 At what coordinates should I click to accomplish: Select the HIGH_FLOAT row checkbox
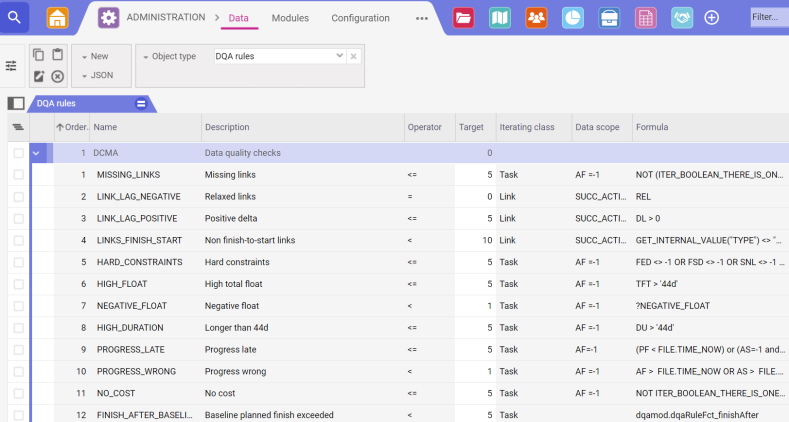pos(18,284)
